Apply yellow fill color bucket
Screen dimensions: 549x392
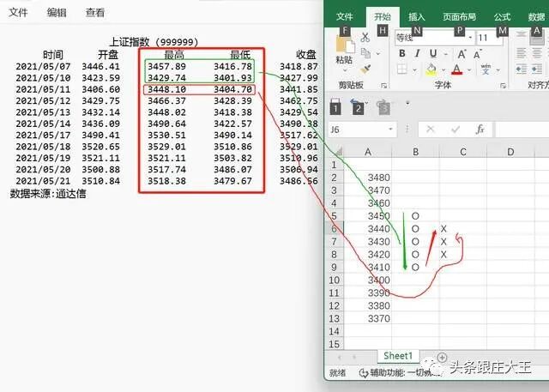[x=431, y=69]
